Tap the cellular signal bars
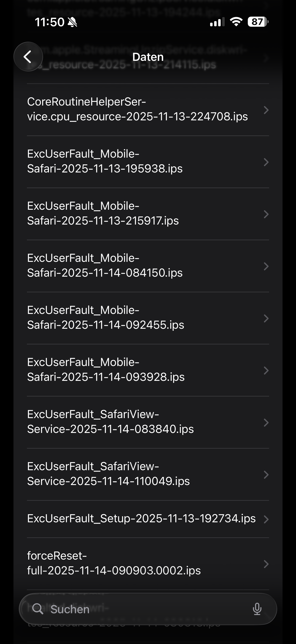Screen dimensions: 296x644 pyautogui.click(x=217, y=22)
